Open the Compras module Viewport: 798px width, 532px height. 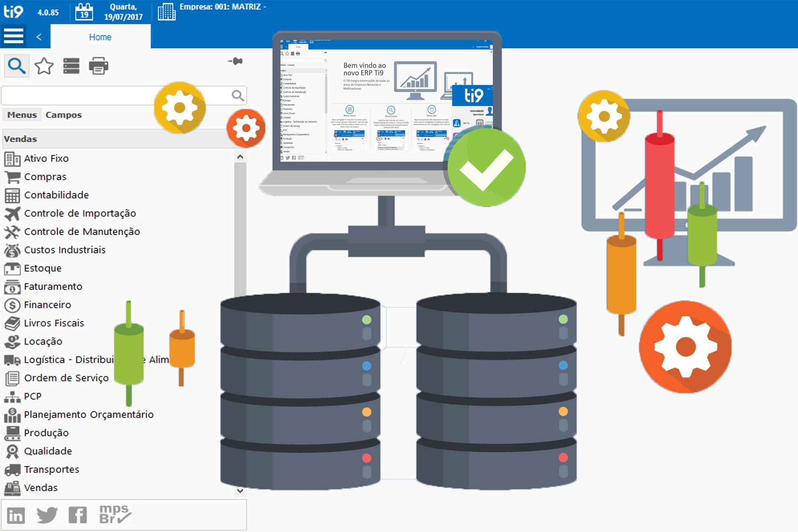coord(45,177)
